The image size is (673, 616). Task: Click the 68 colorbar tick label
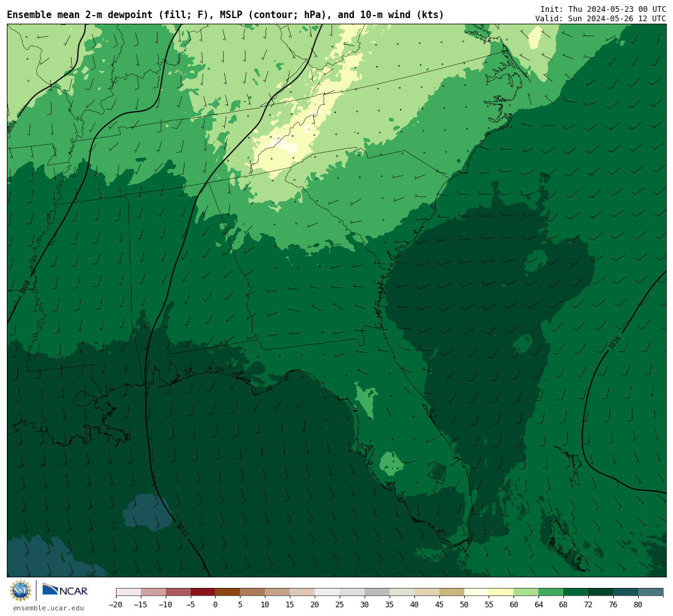click(563, 605)
